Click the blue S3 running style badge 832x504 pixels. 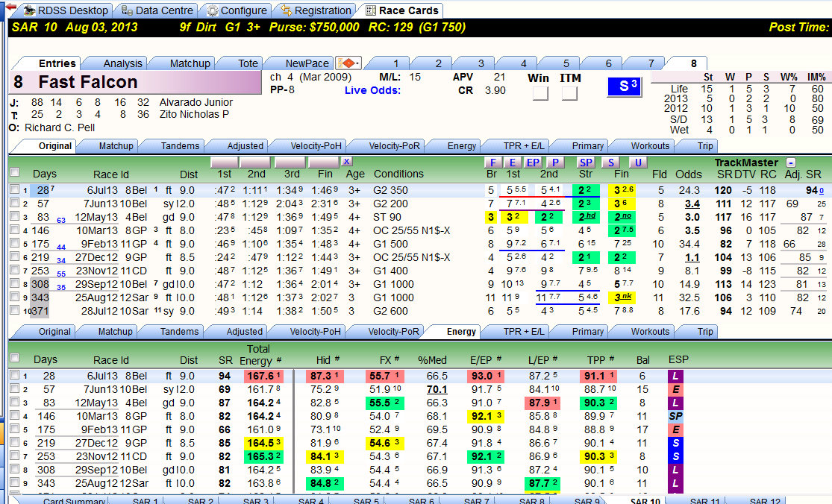pyautogui.click(x=625, y=86)
